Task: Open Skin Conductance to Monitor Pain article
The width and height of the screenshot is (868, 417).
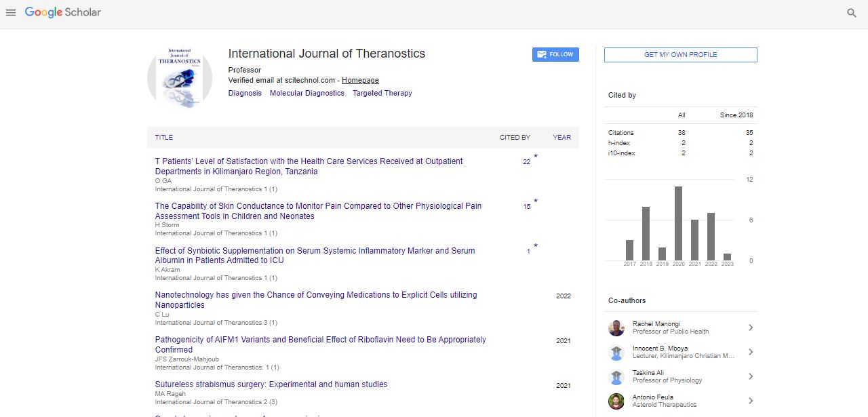Action: tap(318, 211)
